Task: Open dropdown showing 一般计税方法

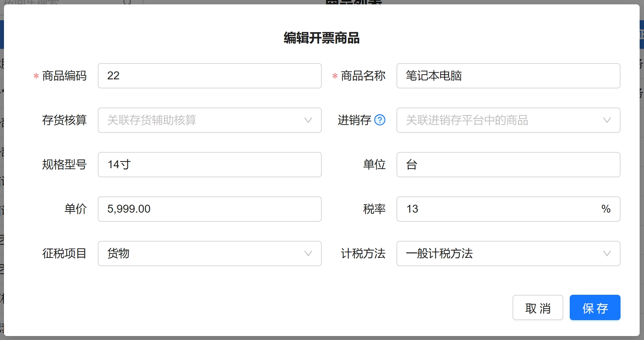Action: 497,254
